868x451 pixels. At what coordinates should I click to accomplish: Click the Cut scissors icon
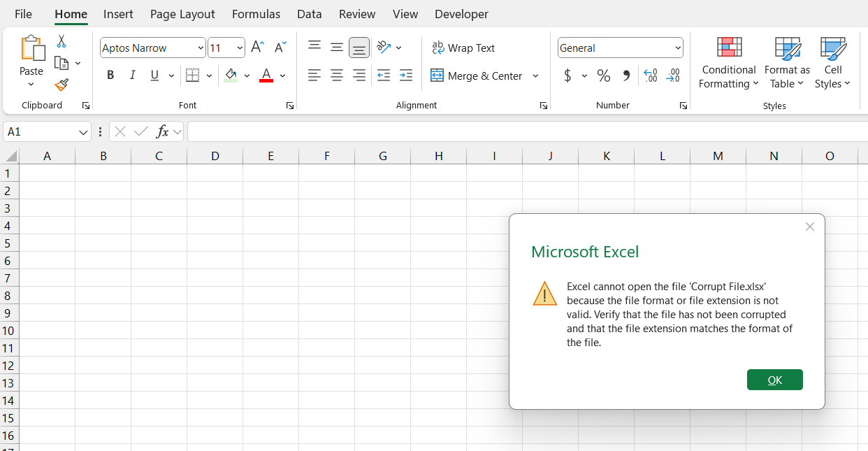tap(62, 41)
